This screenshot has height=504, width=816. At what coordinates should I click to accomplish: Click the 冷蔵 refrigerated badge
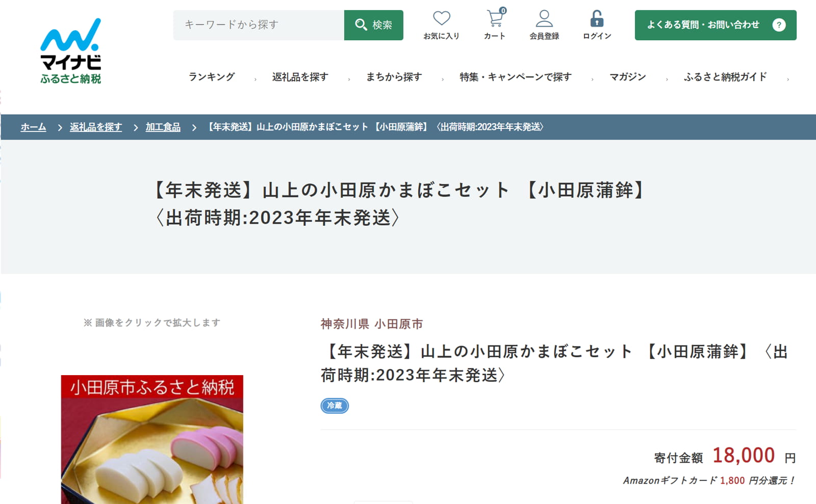335,406
